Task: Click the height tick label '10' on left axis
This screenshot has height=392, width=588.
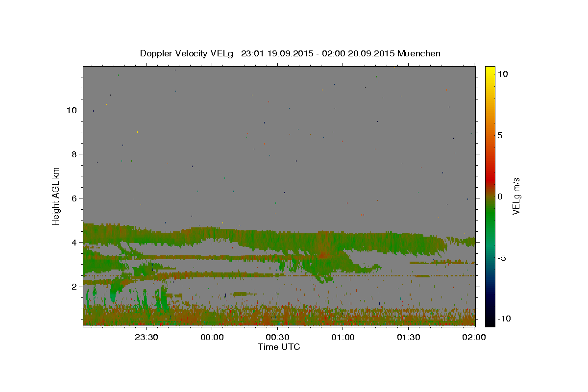Action: click(x=72, y=110)
